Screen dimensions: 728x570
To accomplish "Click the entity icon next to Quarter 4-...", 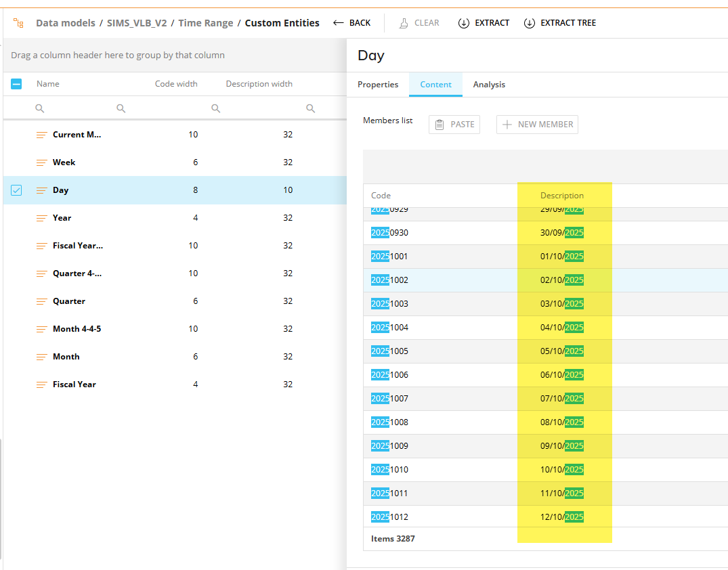I will 42,274.
